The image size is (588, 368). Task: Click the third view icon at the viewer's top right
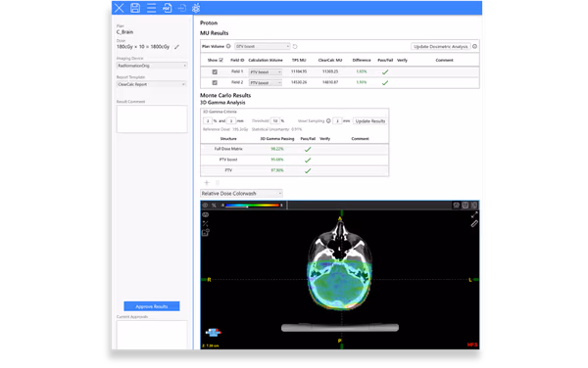pos(474,206)
